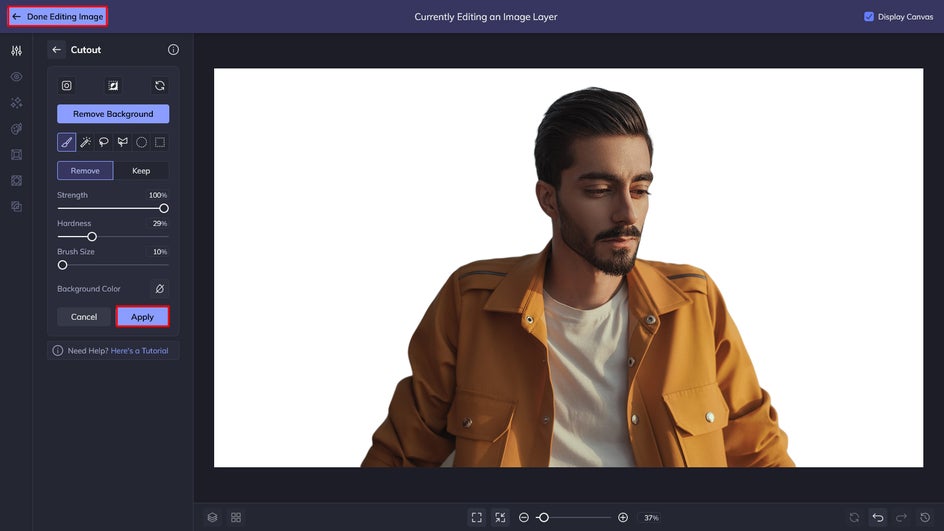Click the zoom level slider
944x531 pixels.
[x=574, y=518]
